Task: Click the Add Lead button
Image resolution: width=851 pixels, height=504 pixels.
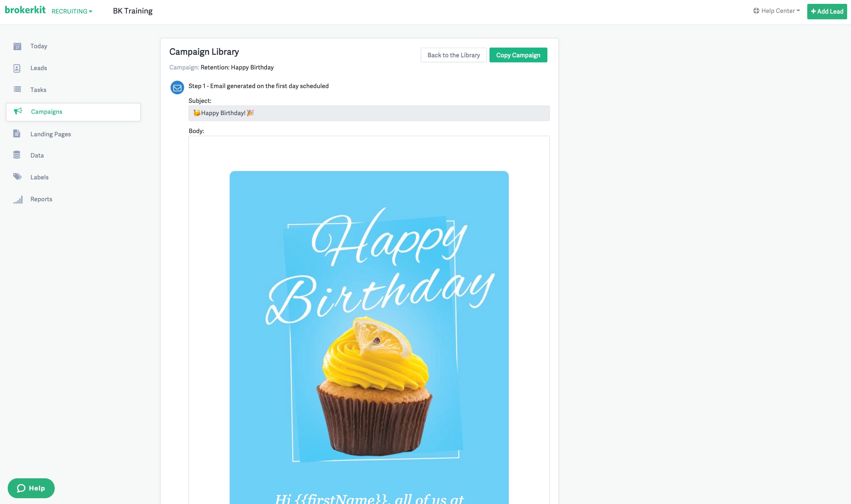Action: 827,12
